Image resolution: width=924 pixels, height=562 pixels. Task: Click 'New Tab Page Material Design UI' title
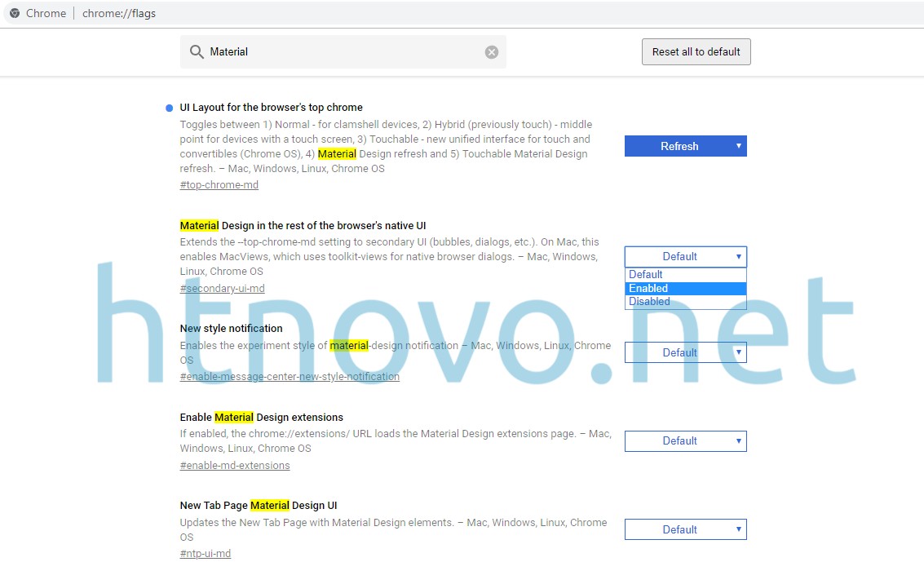[x=258, y=506]
